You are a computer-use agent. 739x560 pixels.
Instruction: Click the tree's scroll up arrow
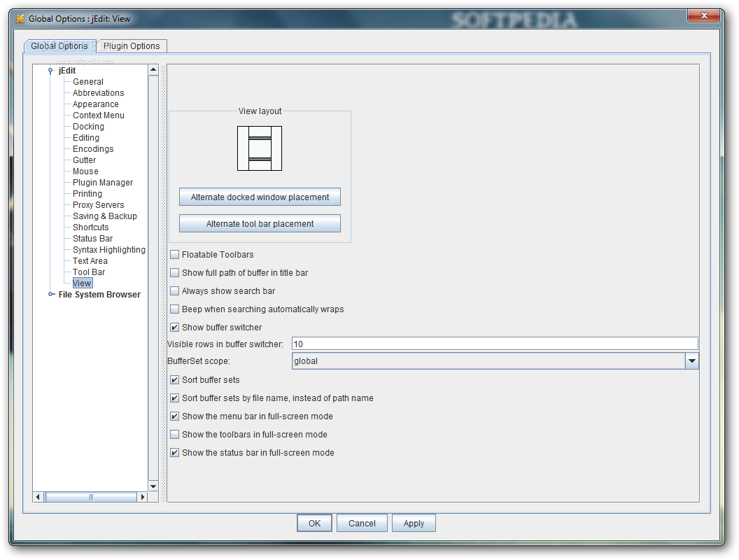point(153,70)
